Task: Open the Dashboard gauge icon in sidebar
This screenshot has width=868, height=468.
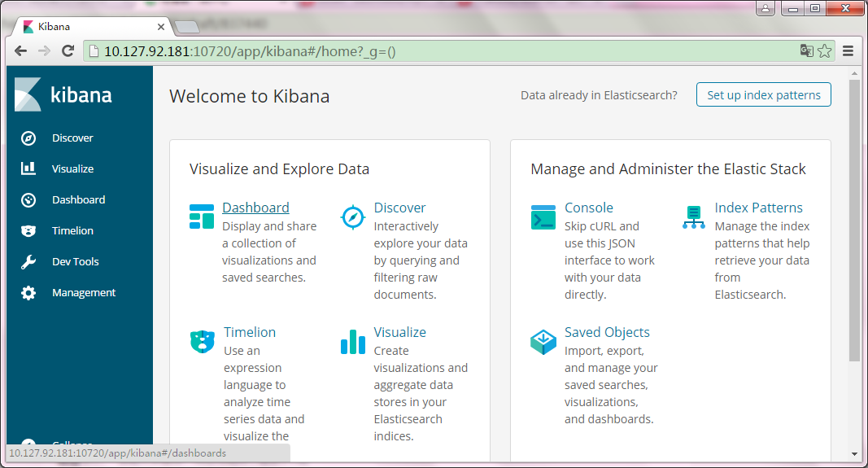Action: point(28,200)
